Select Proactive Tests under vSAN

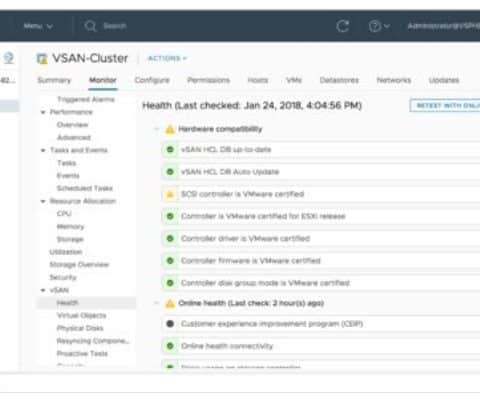[x=82, y=353]
